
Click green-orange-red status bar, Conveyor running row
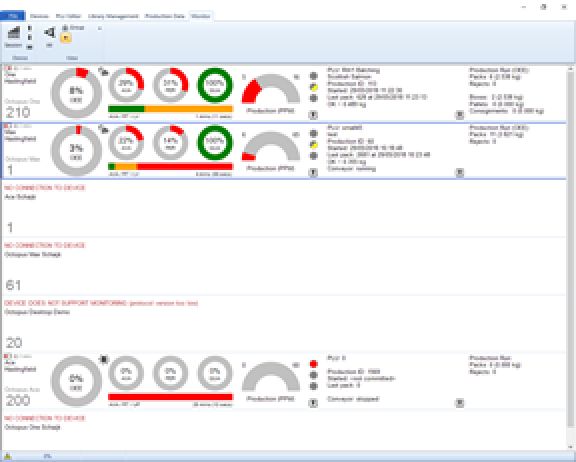pos(170,167)
